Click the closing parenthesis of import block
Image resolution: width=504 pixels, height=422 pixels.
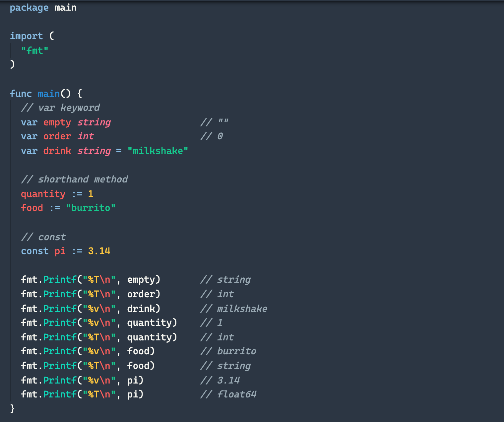pos(12,64)
